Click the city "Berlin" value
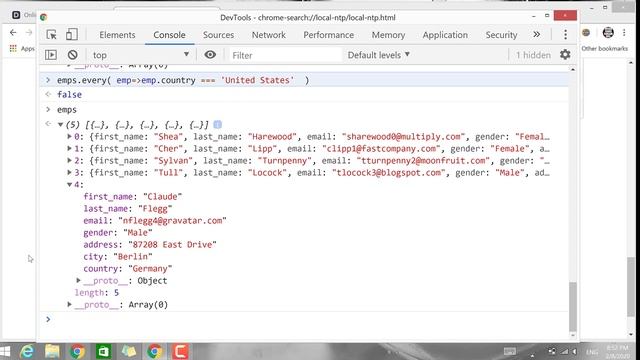Viewport: 640px width, 360px height. pyautogui.click(x=133, y=257)
